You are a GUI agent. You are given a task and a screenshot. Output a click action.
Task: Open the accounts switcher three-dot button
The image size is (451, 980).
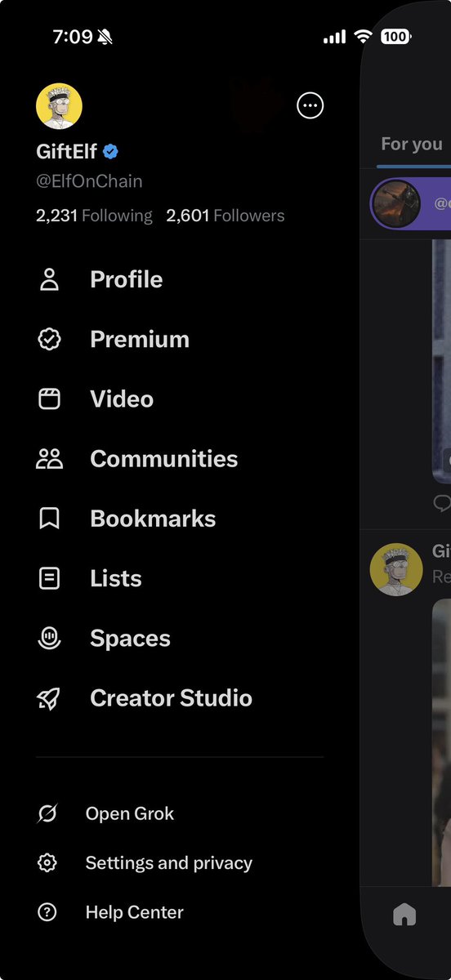(x=310, y=105)
